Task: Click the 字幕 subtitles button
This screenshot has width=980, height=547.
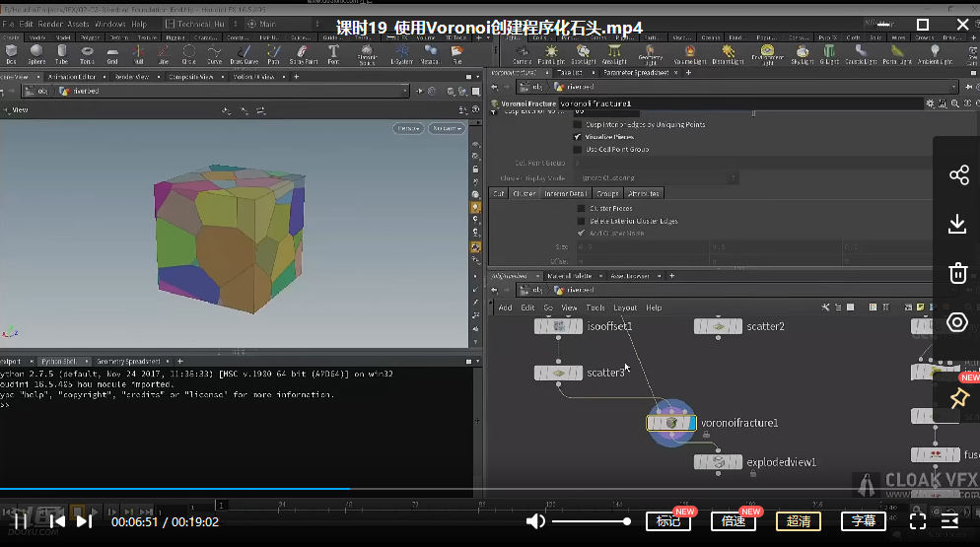Action: tap(864, 521)
